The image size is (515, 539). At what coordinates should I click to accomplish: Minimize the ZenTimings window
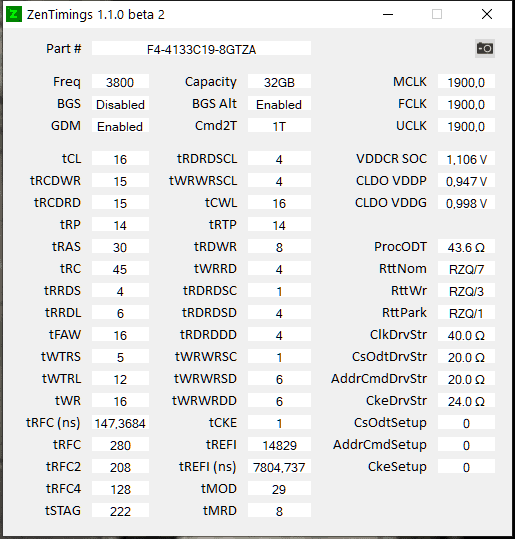pos(388,14)
